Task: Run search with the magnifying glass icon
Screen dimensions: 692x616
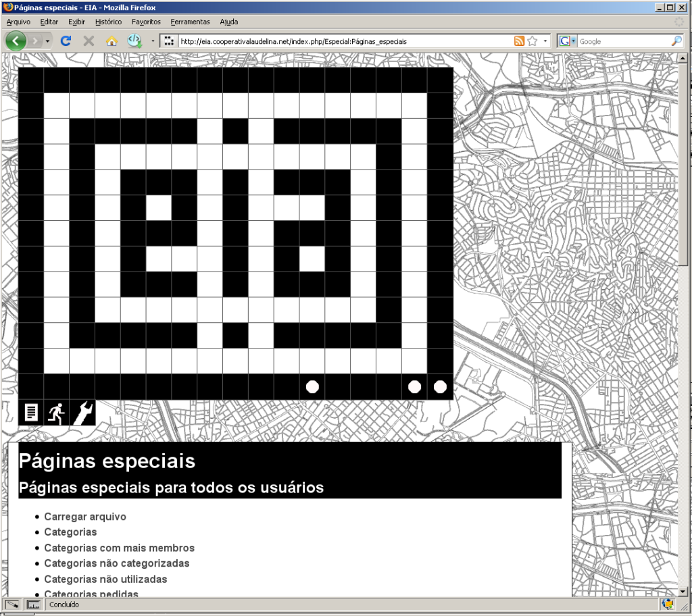Action: pos(676,41)
